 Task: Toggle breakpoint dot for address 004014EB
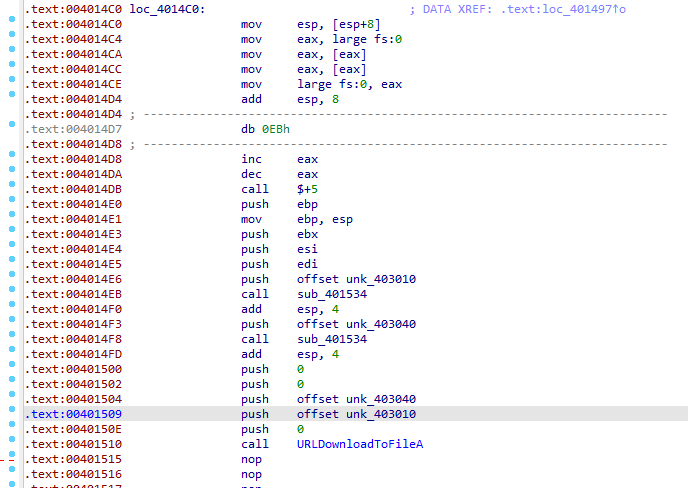click(12, 289)
